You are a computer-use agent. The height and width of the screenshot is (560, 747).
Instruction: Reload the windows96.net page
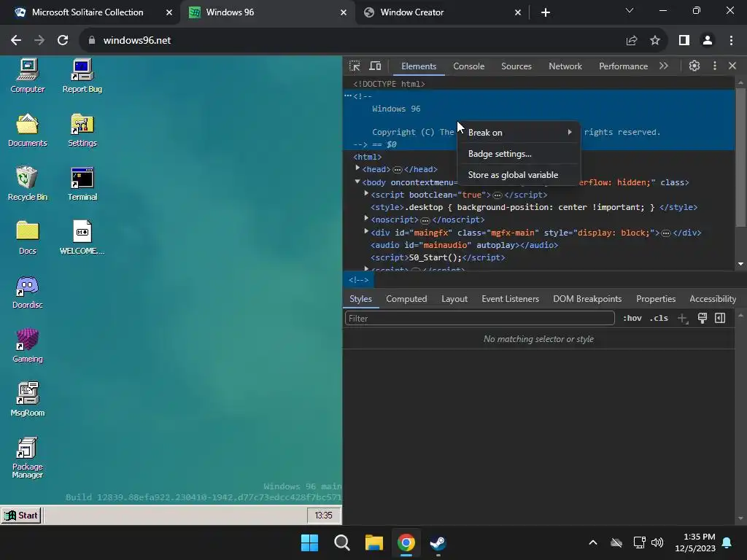pos(63,41)
